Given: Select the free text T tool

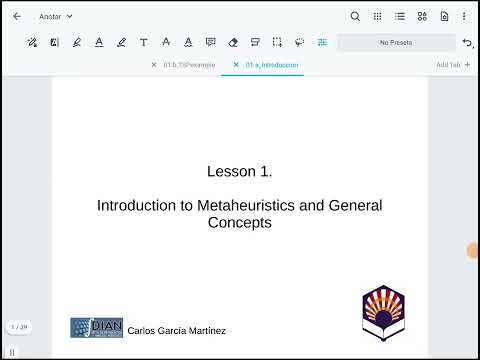Looking at the screenshot, I should (144, 42).
